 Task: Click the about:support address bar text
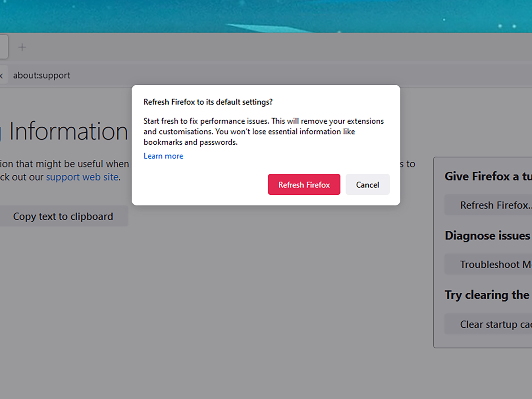pyautogui.click(x=41, y=76)
